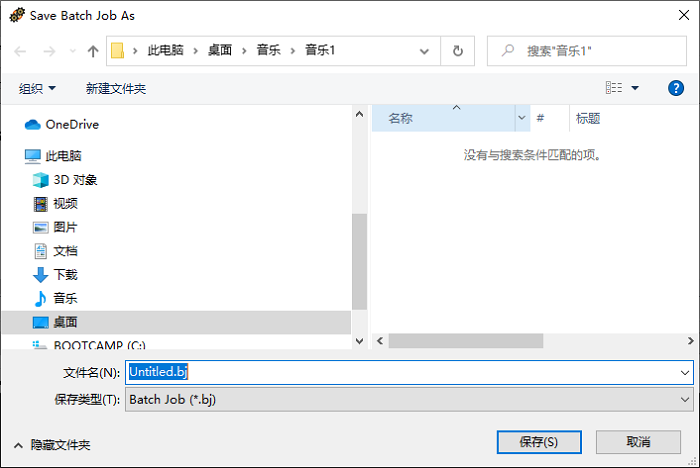Select 此电脑 in the address breadcrumb
The height and width of the screenshot is (468, 700).
[x=165, y=50]
